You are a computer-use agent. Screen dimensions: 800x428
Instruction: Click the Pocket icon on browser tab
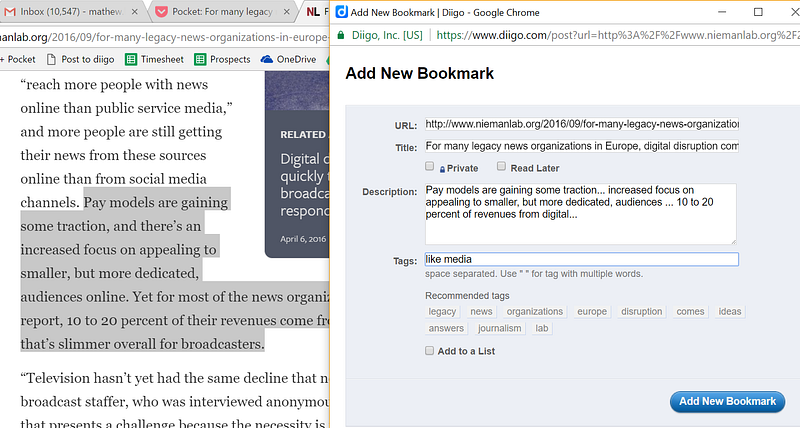point(161,12)
